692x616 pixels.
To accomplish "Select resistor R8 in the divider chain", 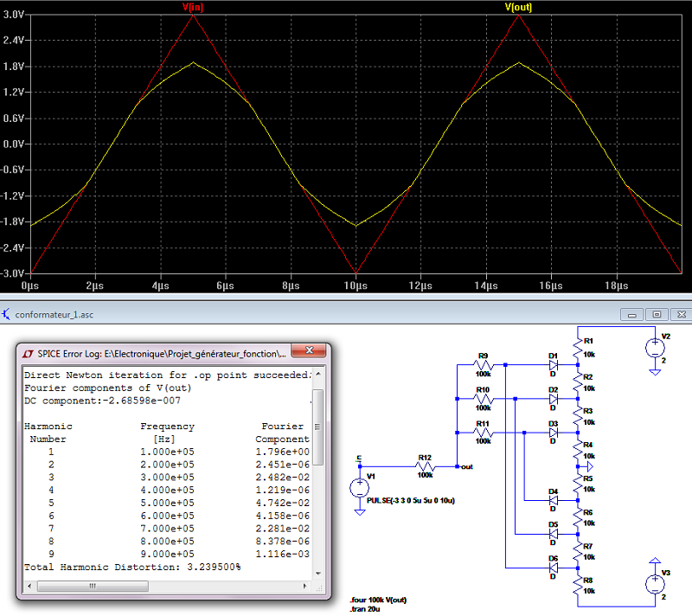I will coord(578,585).
